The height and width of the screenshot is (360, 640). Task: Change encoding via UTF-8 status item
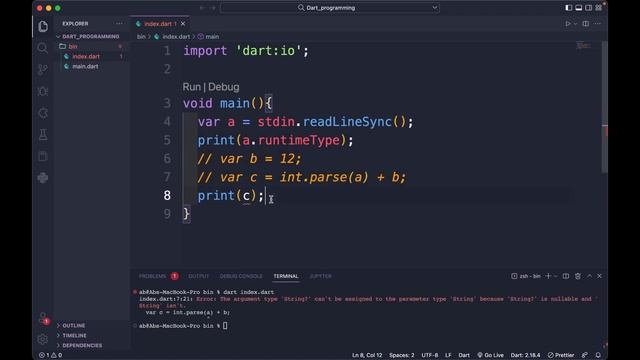429,355
